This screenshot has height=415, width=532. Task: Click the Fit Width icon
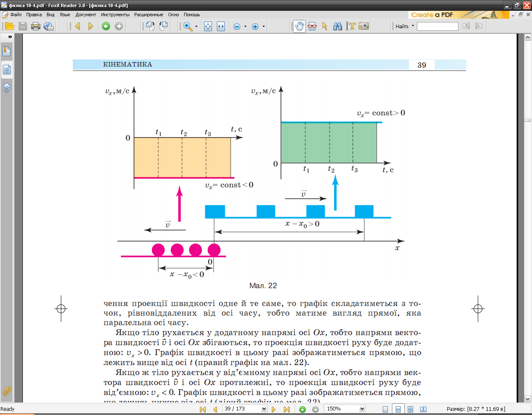[221, 26]
